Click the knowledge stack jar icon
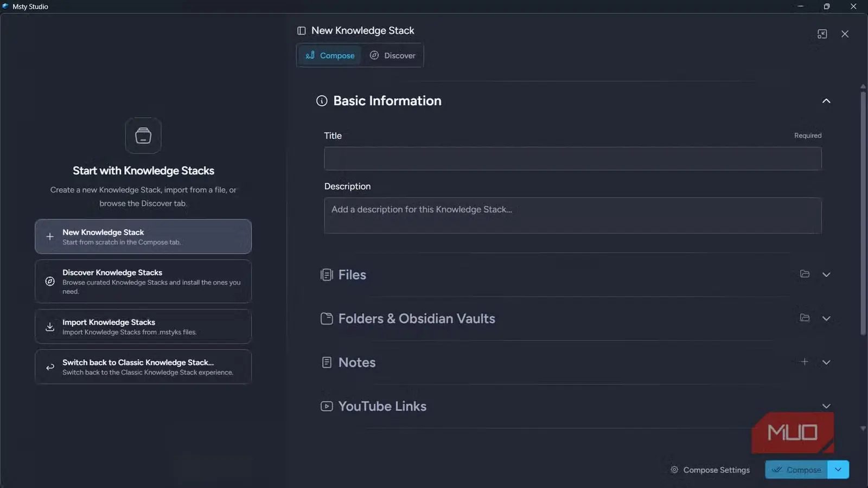 [x=143, y=136]
